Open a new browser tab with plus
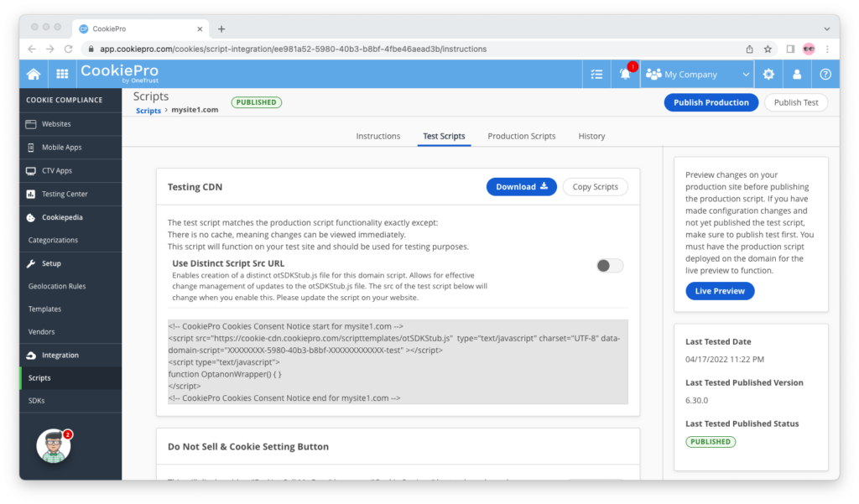This screenshot has height=504, width=859. tap(221, 29)
